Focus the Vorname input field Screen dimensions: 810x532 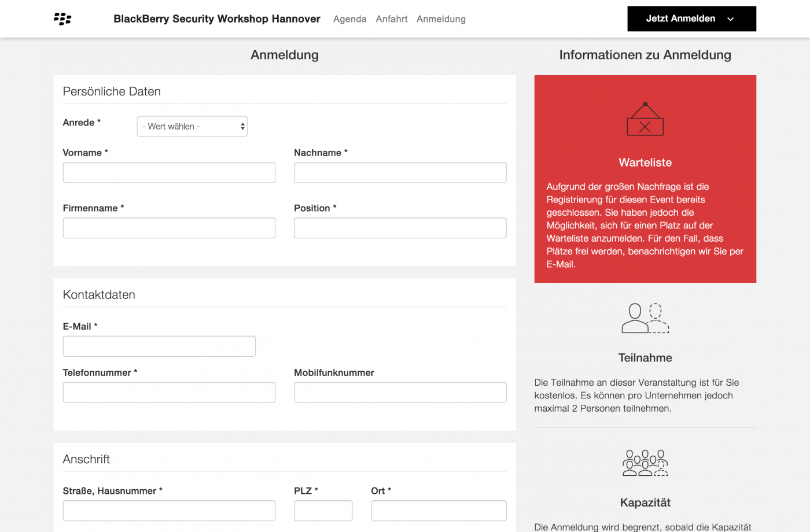[169, 172]
